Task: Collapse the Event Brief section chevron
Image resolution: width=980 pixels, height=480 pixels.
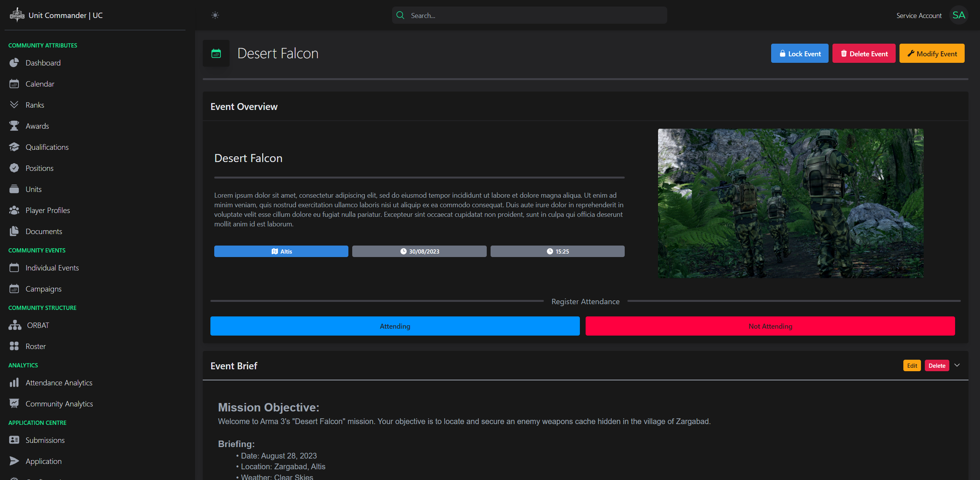Action: [957, 365]
